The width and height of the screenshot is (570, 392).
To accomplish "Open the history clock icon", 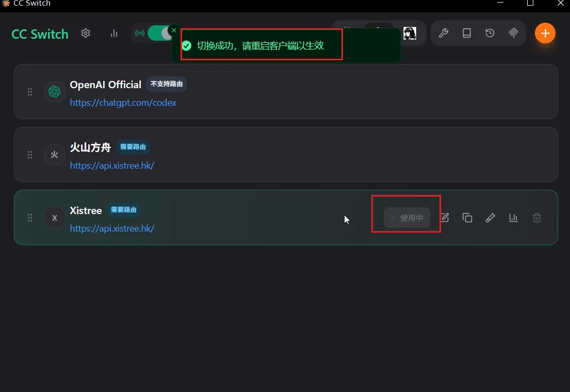I will [490, 33].
